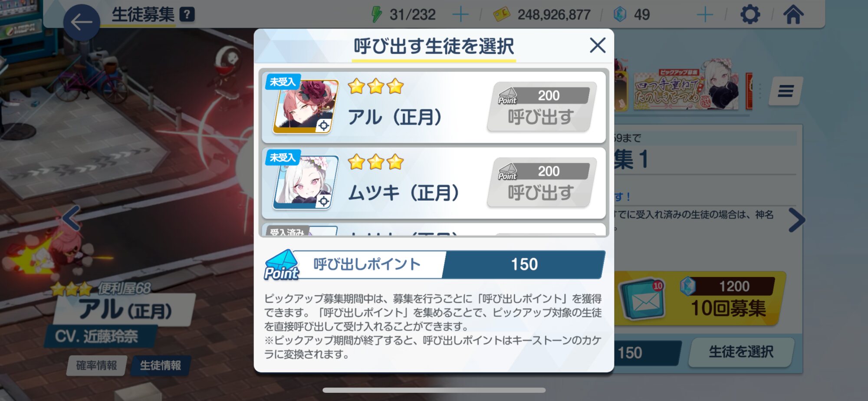
Task: Add blue gems with plus icon
Action: click(x=705, y=15)
